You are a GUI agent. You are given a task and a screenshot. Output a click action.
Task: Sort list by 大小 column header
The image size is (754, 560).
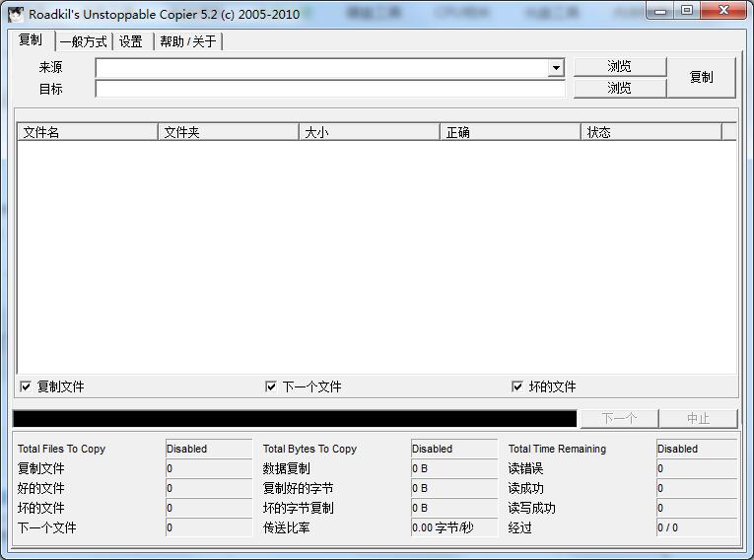coord(370,132)
